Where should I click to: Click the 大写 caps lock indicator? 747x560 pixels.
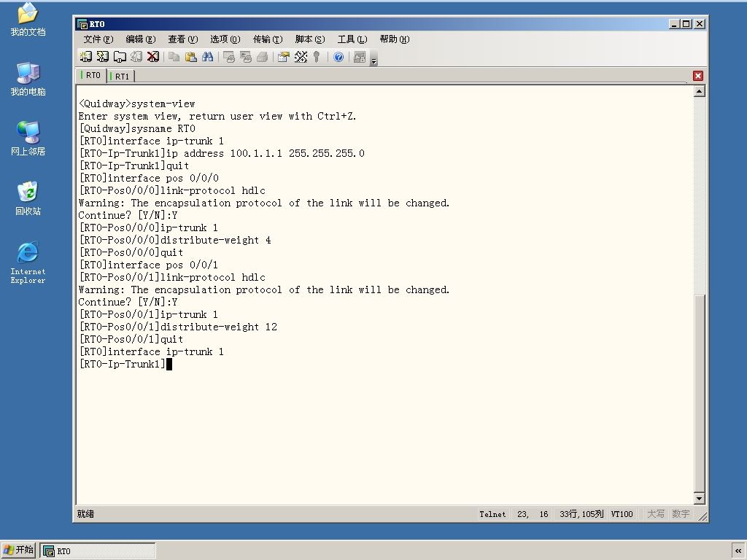(x=656, y=514)
